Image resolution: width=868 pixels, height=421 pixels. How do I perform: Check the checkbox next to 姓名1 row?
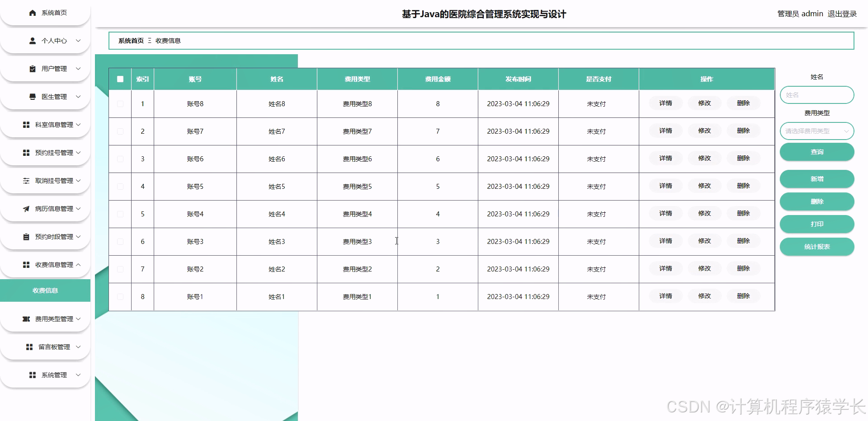pyautogui.click(x=120, y=297)
